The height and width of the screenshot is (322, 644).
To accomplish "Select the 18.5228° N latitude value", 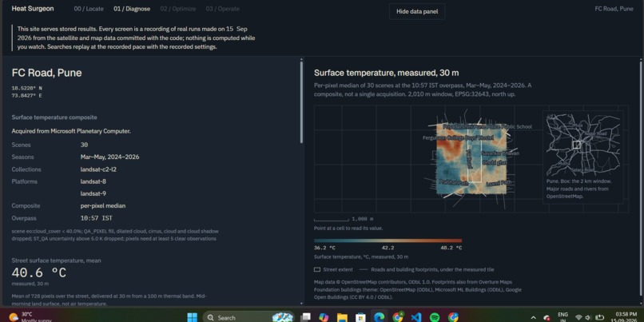I will point(26,88).
